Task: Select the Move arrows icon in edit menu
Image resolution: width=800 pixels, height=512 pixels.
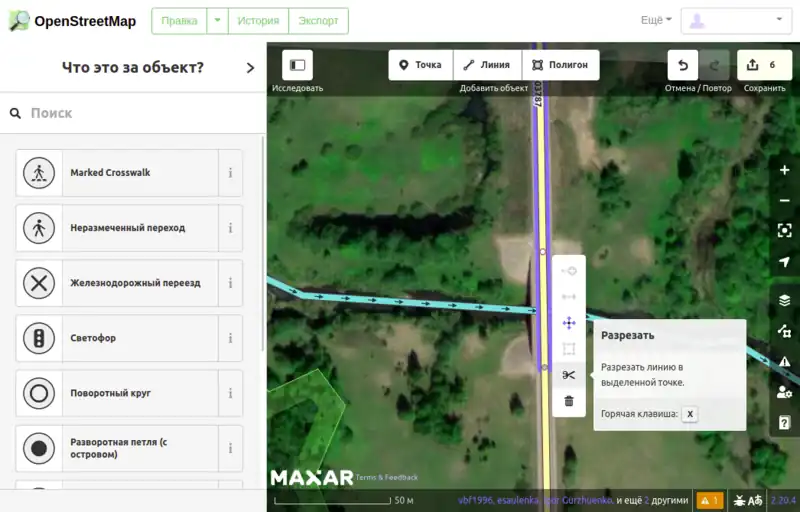Action: pyautogui.click(x=569, y=323)
